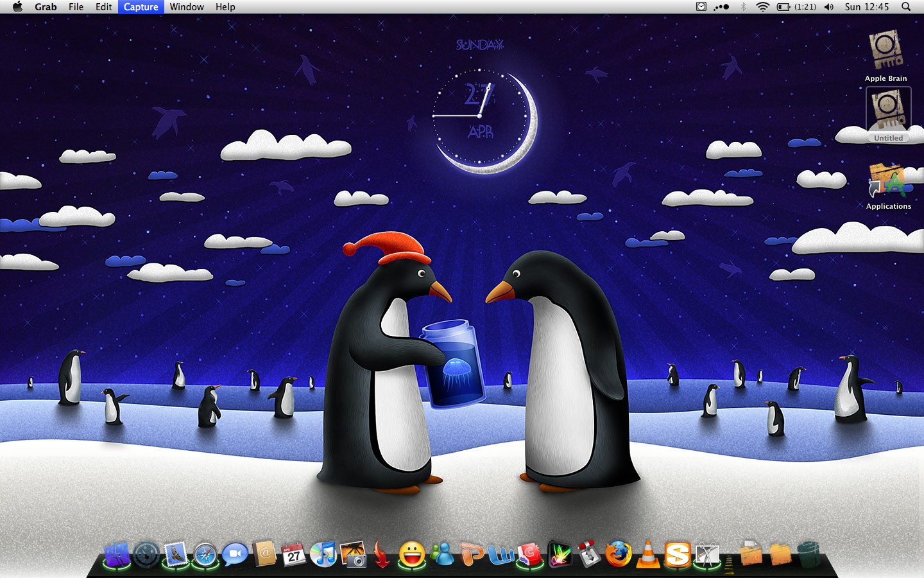Viewport: 924px width, 578px height.
Task: Open the Trash in the dock
Action: tap(809, 554)
